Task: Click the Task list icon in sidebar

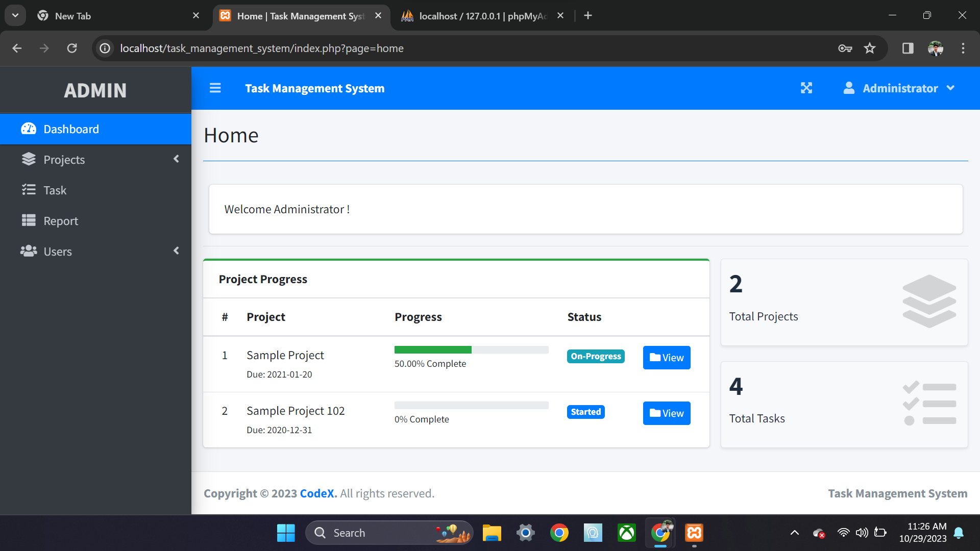Action: tap(29, 190)
